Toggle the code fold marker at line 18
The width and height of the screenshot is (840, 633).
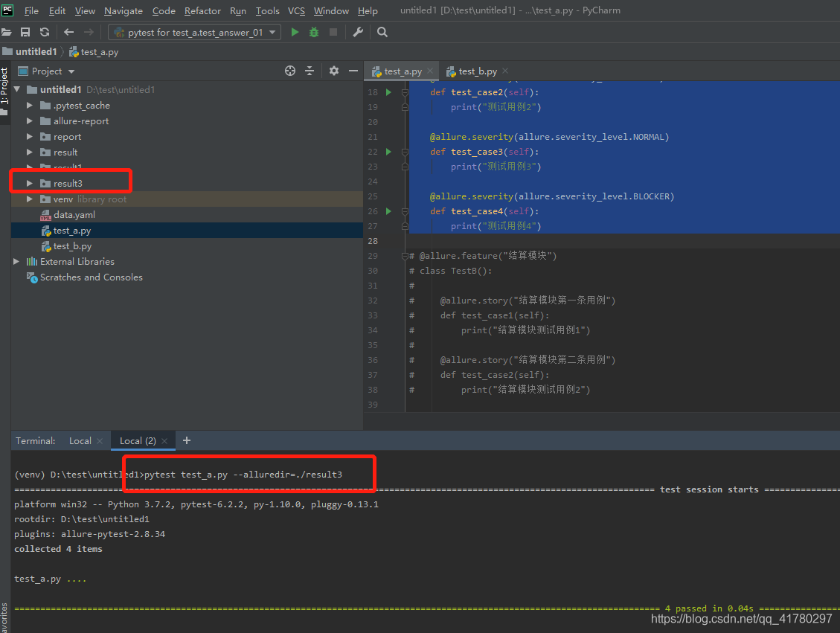click(x=405, y=92)
